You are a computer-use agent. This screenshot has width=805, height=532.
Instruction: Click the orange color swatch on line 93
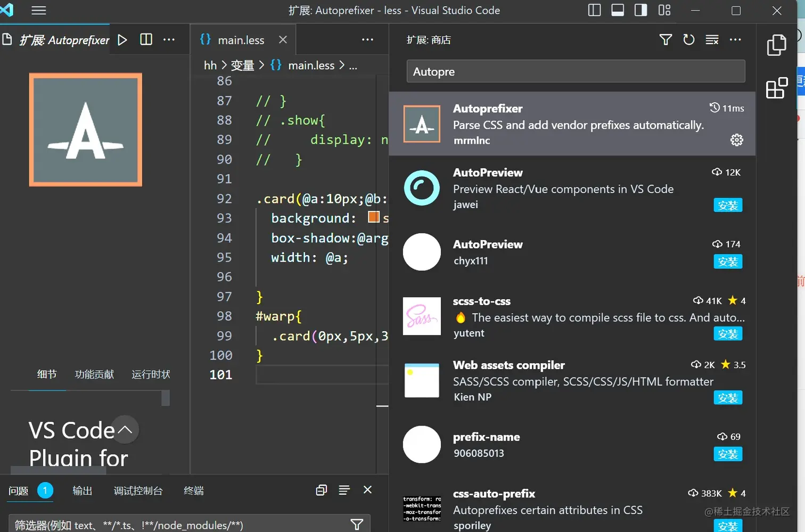[x=374, y=217]
